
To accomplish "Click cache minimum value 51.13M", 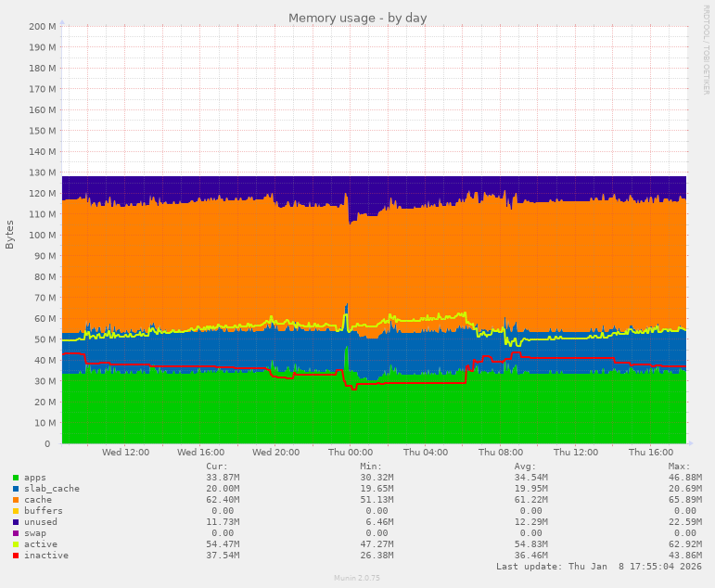I will 377,500.
